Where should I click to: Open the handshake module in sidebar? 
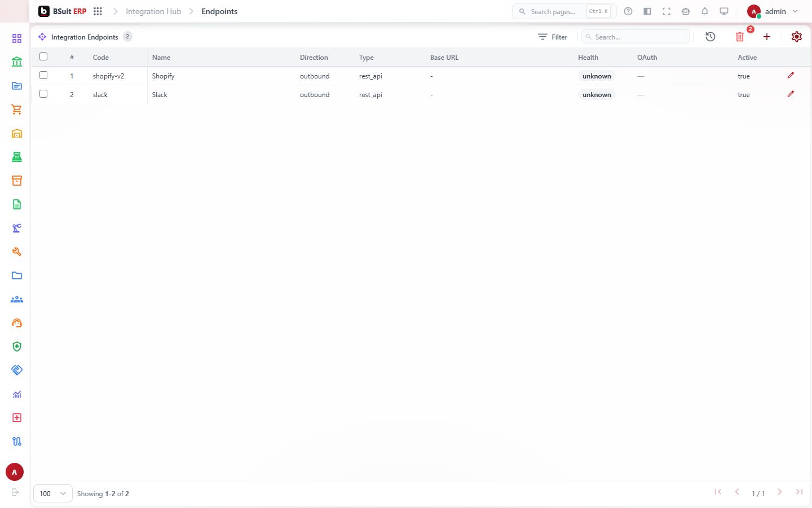(17, 370)
